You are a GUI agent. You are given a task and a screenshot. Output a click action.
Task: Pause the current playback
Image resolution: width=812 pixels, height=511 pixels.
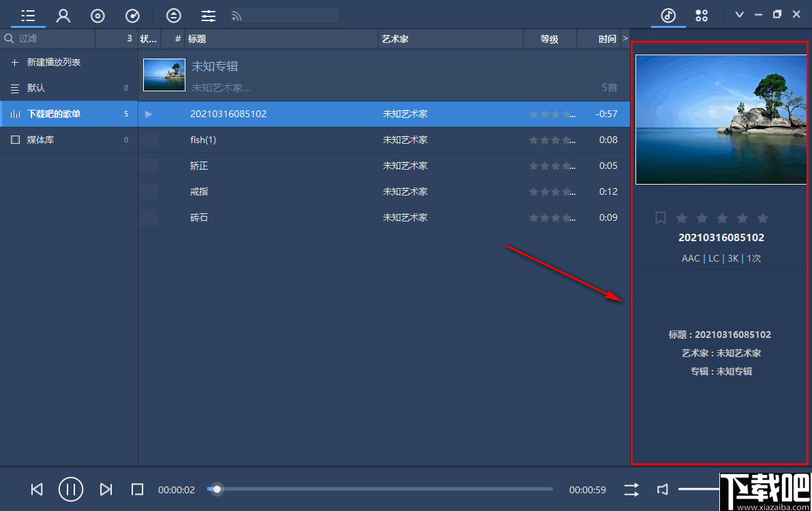pos(71,489)
